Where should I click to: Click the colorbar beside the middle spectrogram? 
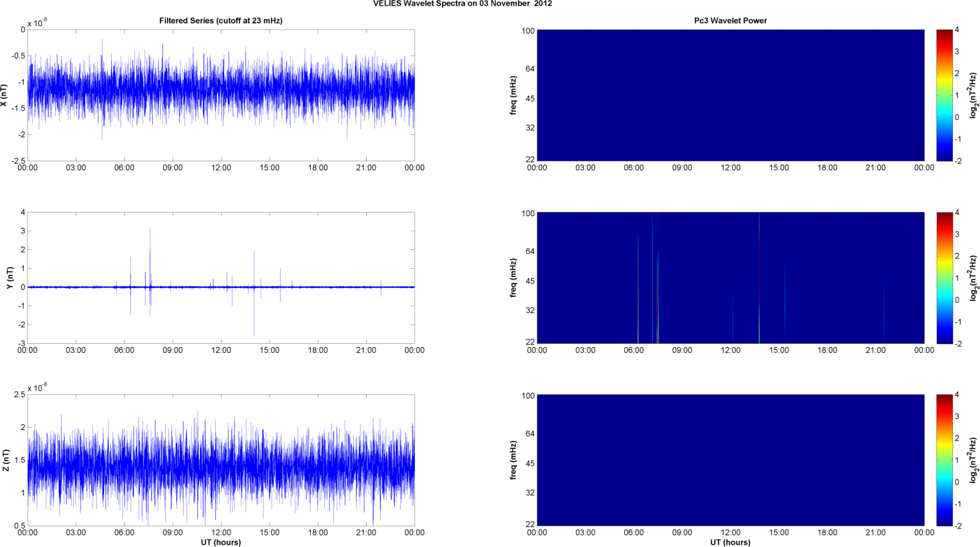tap(944, 278)
